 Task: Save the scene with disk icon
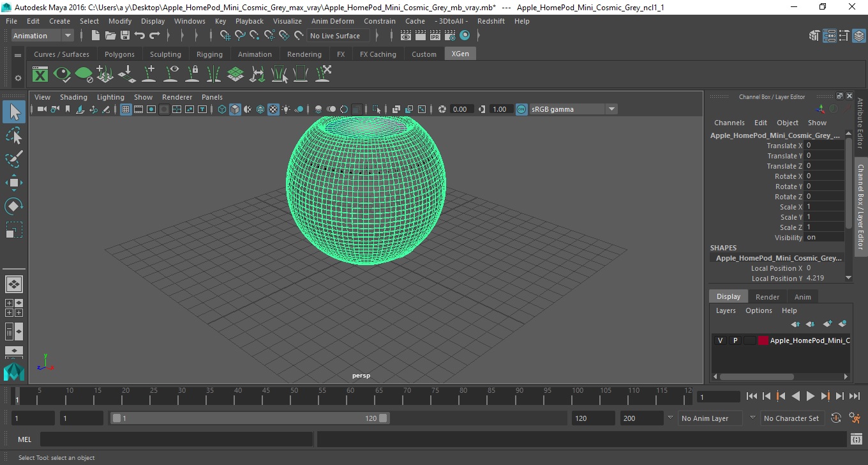[125, 36]
